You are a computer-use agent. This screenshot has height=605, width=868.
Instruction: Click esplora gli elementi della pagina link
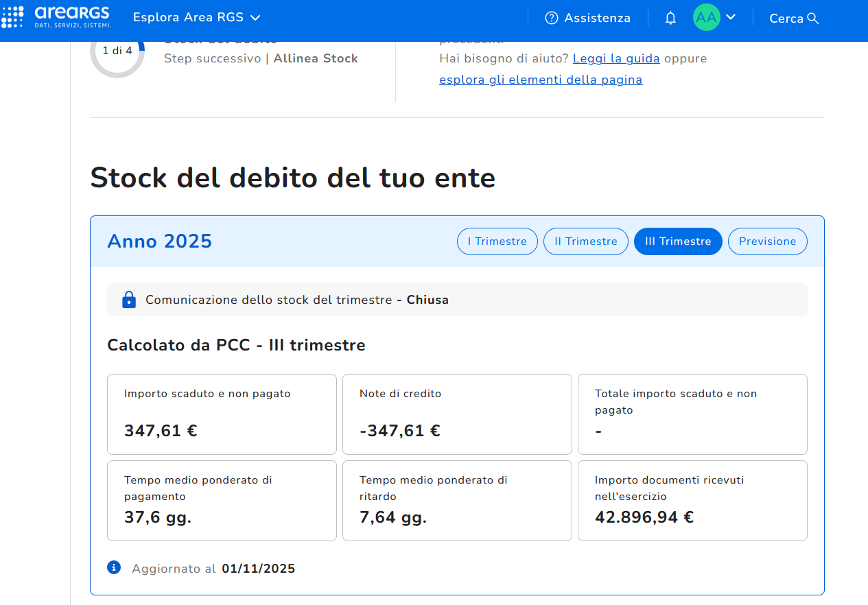[541, 80]
